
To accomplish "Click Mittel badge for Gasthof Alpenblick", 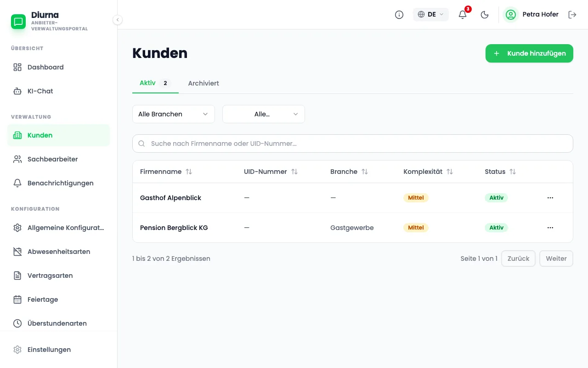I will click(416, 198).
